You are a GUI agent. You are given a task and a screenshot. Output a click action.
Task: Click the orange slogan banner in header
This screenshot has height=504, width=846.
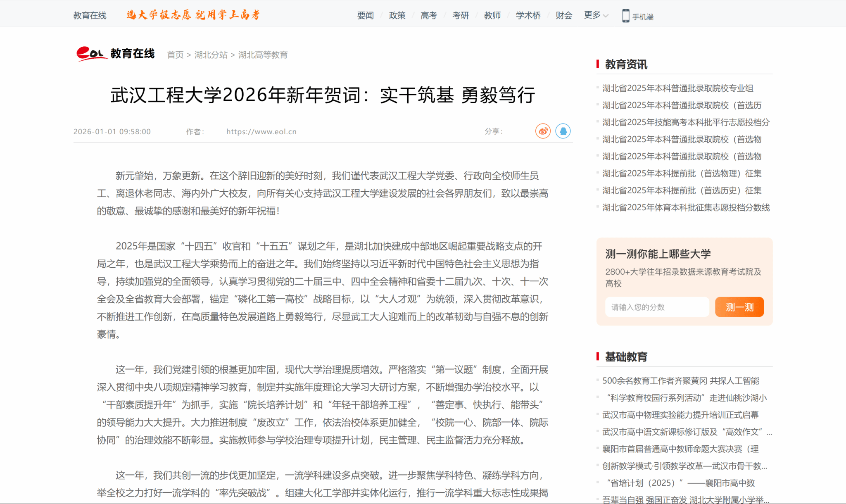tap(193, 15)
